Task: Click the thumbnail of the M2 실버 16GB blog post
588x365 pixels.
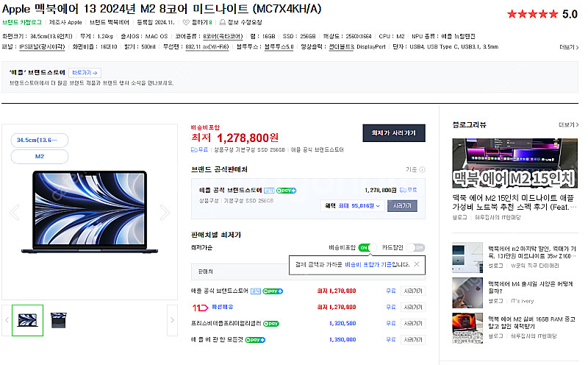Action: click(467, 328)
